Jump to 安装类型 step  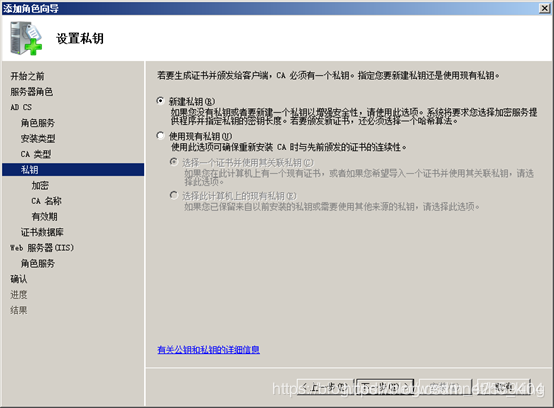click(x=38, y=138)
